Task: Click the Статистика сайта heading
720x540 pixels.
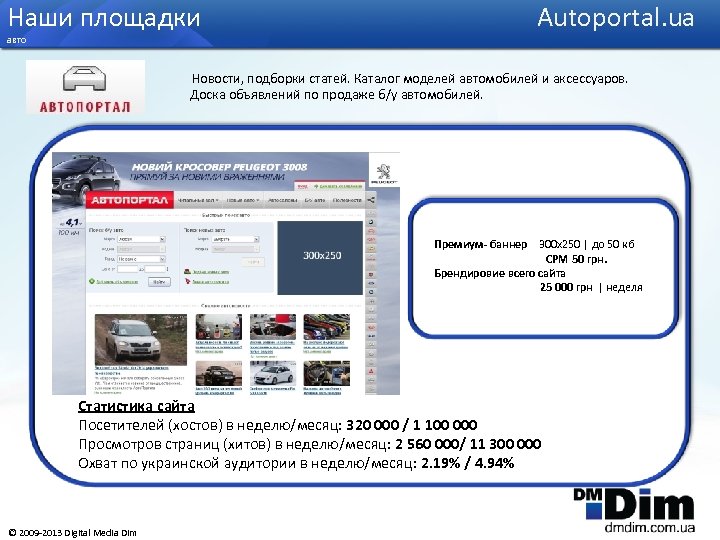Action: pyautogui.click(x=136, y=406)
